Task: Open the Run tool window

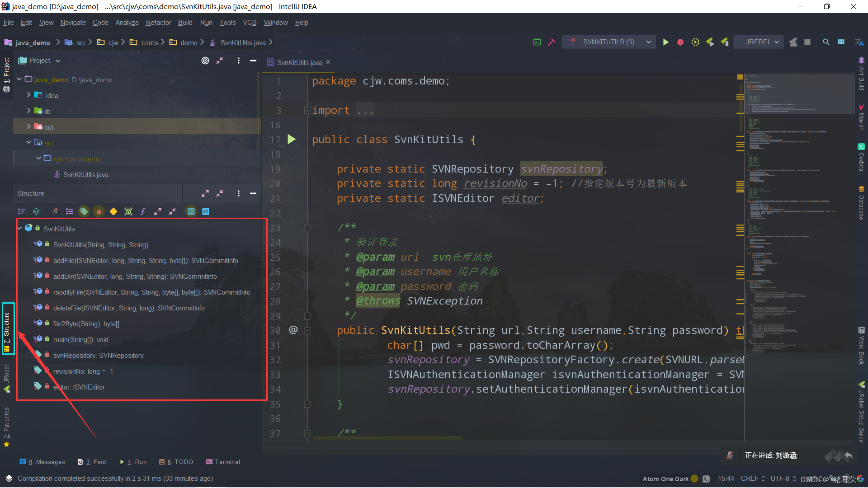Action: coord(133,462)
